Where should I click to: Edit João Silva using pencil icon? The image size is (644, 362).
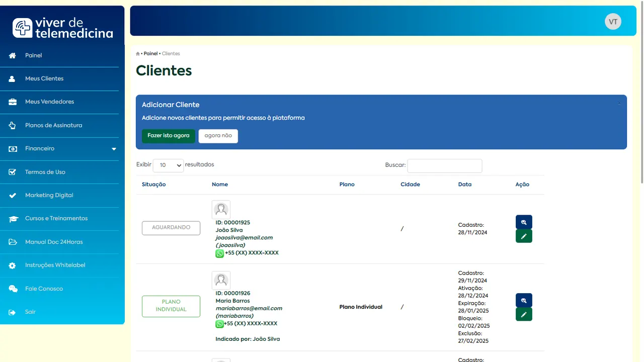tap(524, 236)
